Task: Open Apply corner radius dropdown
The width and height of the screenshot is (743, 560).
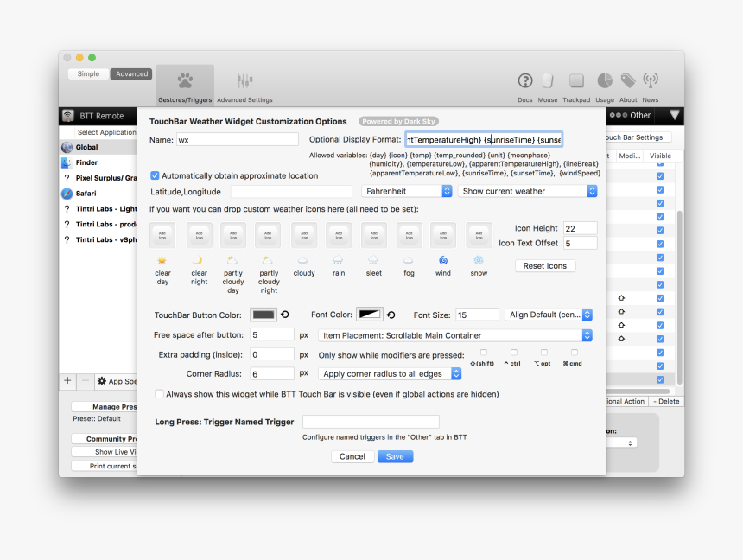Action: point(390,373)
